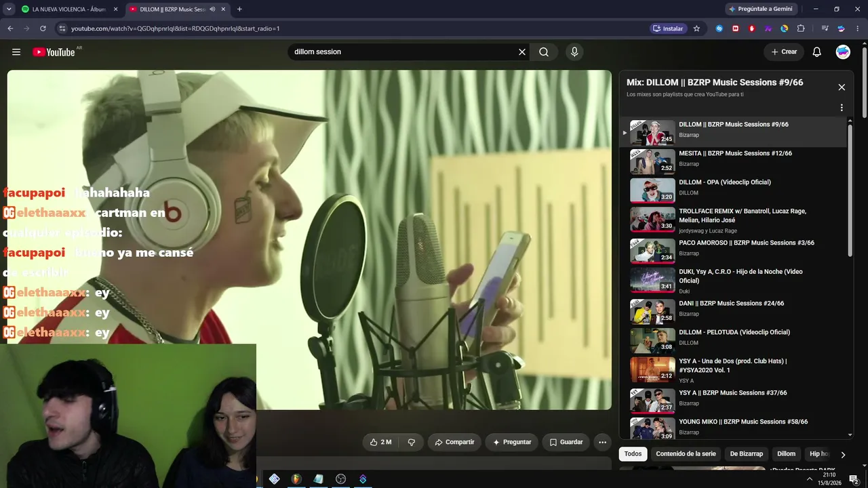
Task: Play YSY A BZRP Music Sessions #37/66
Action: 734,400
